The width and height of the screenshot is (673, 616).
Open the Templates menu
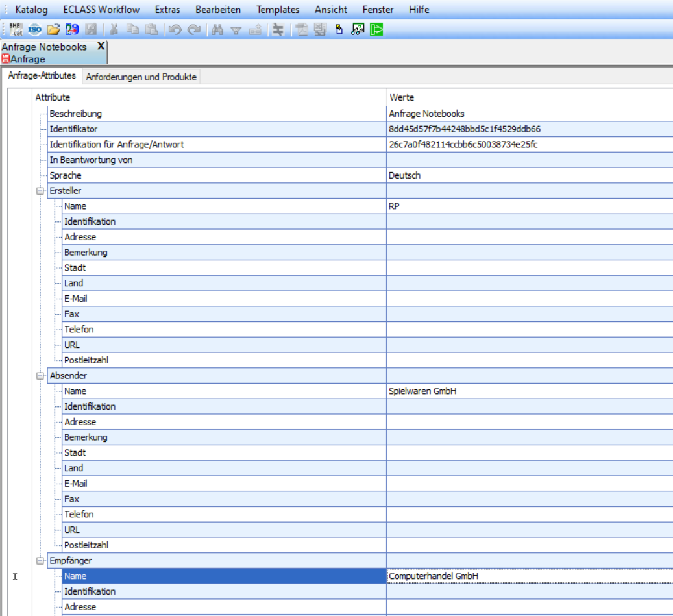point(278,10)
